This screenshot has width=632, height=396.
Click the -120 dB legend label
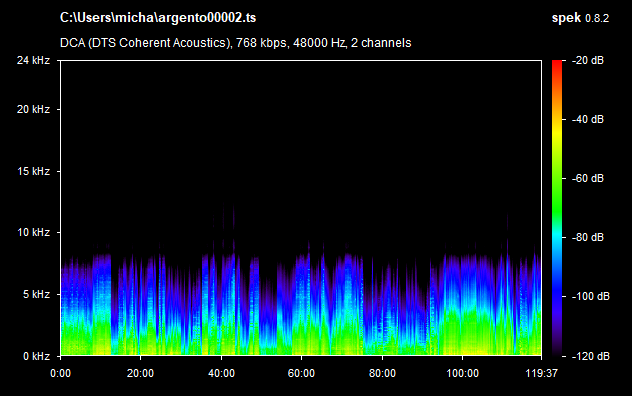pos(590,356)
